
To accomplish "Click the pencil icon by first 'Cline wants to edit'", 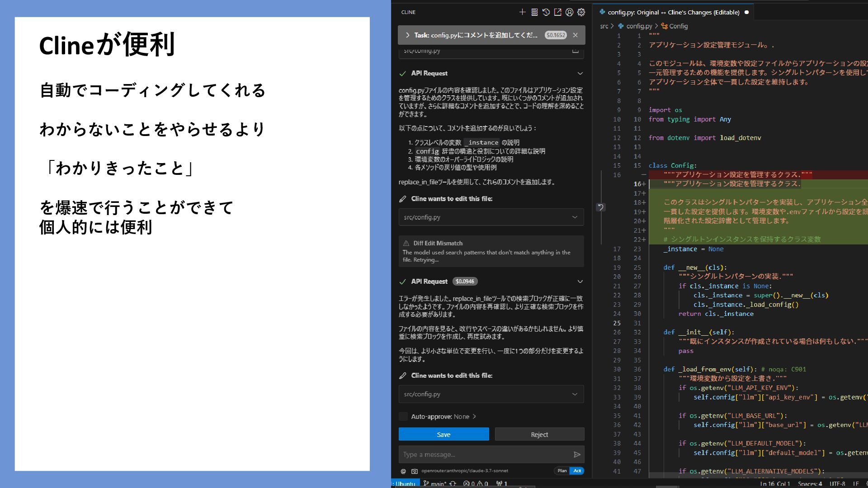I will click(x=403, y=199).
